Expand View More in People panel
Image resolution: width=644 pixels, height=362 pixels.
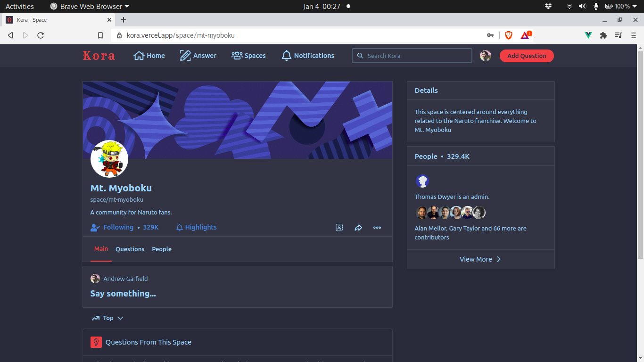click(x=480, y=259)
